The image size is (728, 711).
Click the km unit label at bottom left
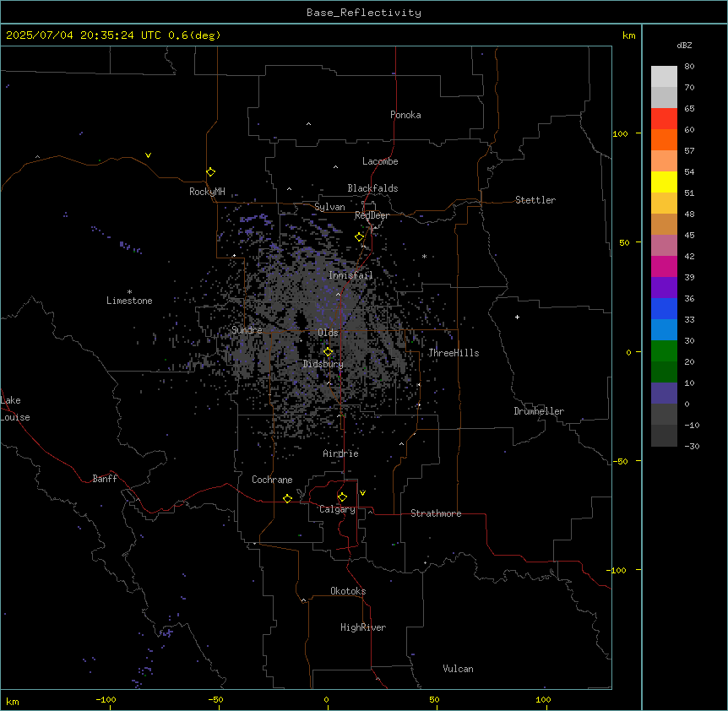pos(13,702)
